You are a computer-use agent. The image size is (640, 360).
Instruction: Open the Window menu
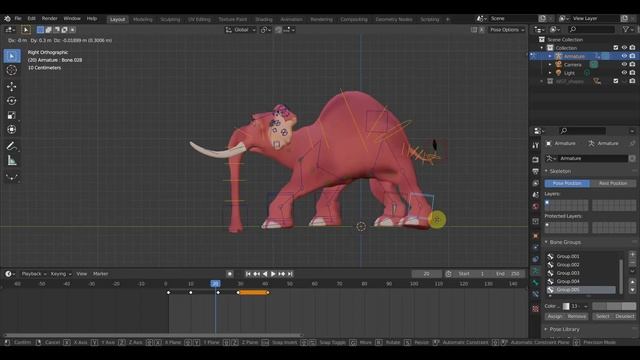[72, 19]
